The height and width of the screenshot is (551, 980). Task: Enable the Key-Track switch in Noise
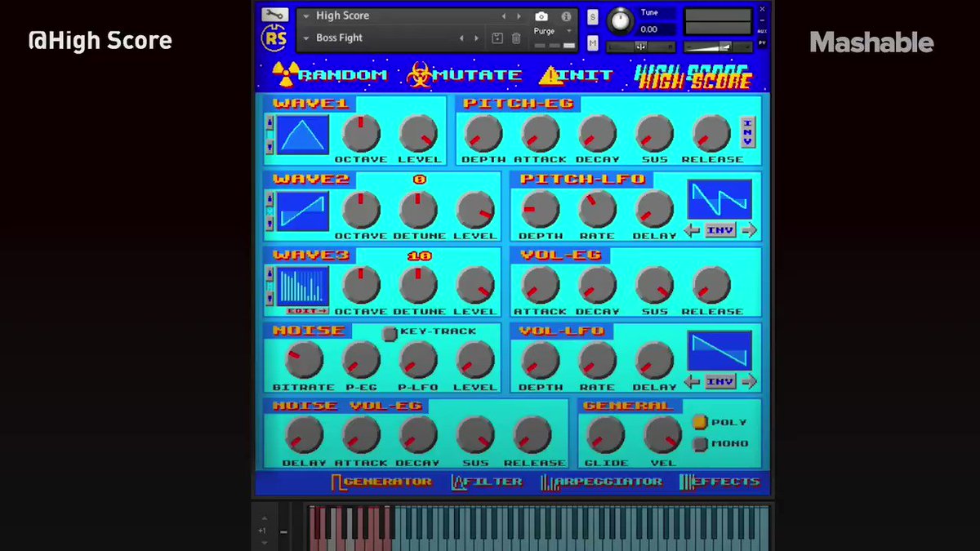(x=390, y=333)
